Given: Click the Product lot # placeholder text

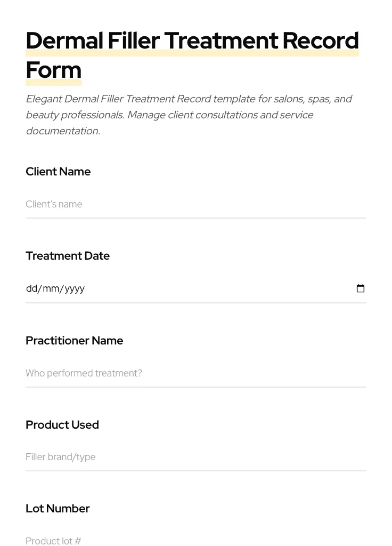Looking at the screenshot, I should [53, 541].
